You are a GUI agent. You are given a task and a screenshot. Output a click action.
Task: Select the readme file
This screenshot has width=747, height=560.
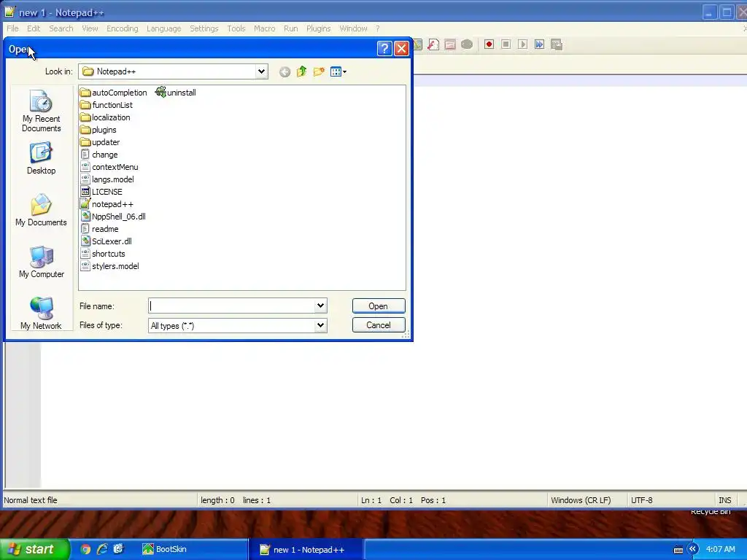point(99,228)
